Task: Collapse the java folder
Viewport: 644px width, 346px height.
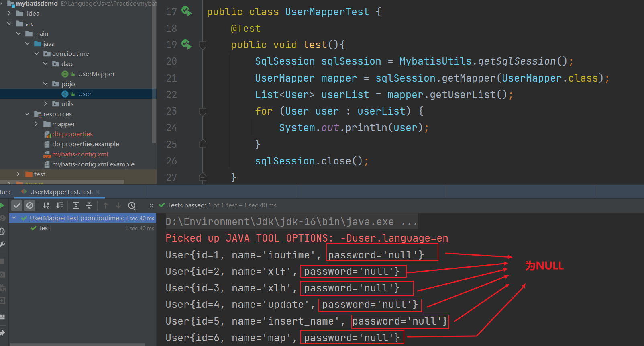Action: (x=27, y=44)
